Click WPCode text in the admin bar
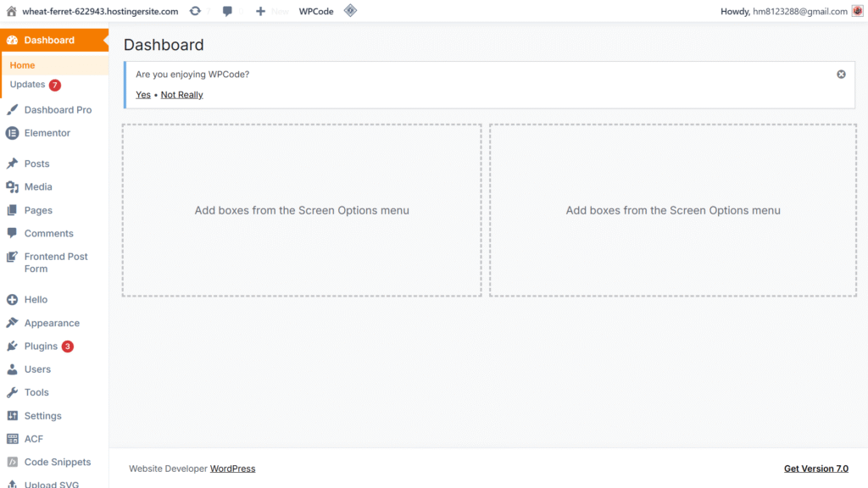 (x=316, y=11)
